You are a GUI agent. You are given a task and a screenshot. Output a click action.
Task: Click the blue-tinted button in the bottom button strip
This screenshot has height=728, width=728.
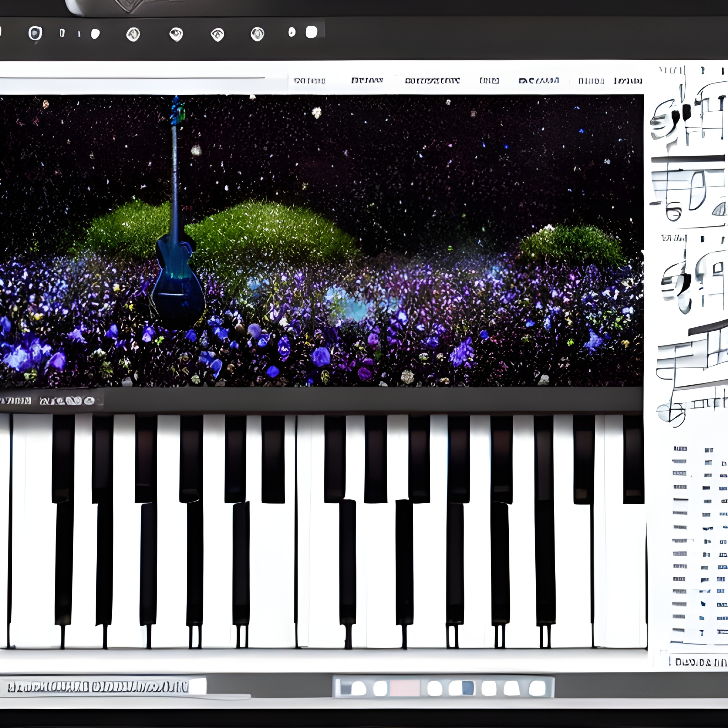(x=462, y=688)
